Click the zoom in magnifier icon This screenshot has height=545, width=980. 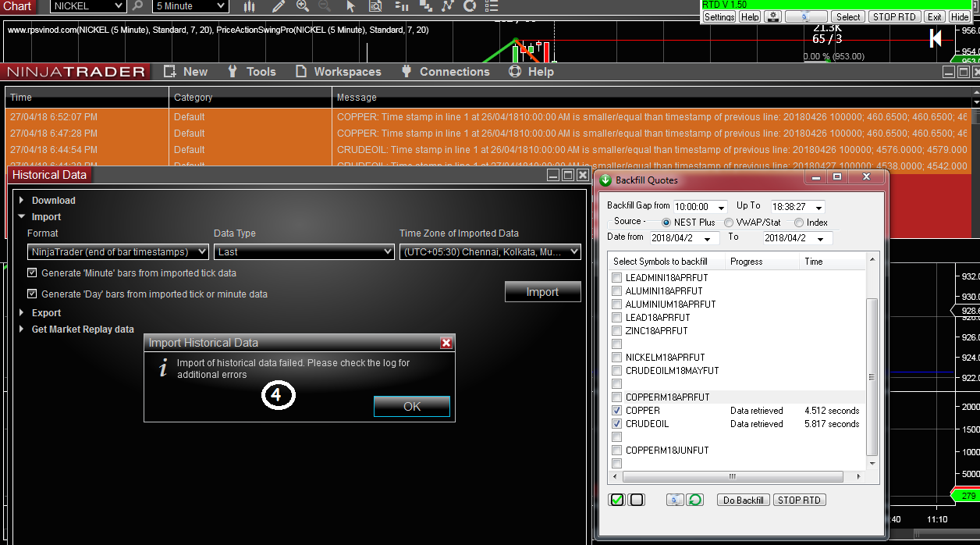pyautogui.click(x=303, y=6)
